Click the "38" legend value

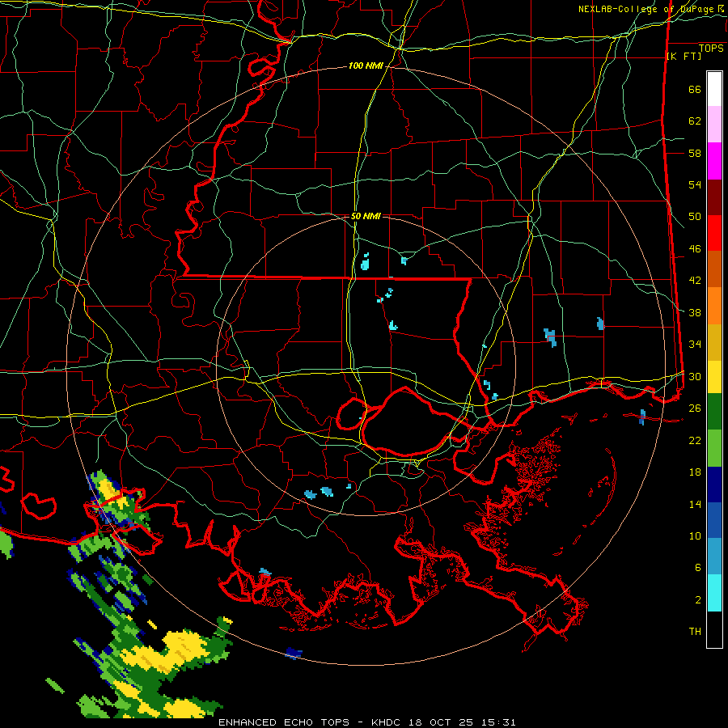(x=695, y=312)
